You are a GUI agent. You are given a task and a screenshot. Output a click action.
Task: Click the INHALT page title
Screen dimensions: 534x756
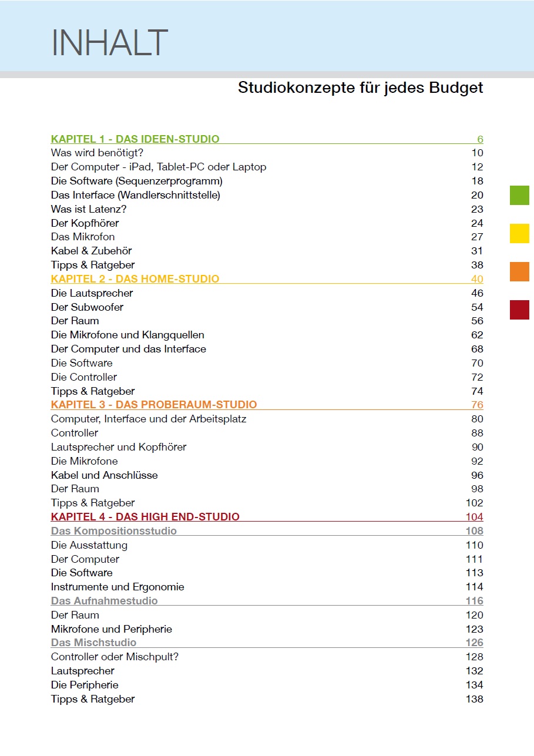110,42
